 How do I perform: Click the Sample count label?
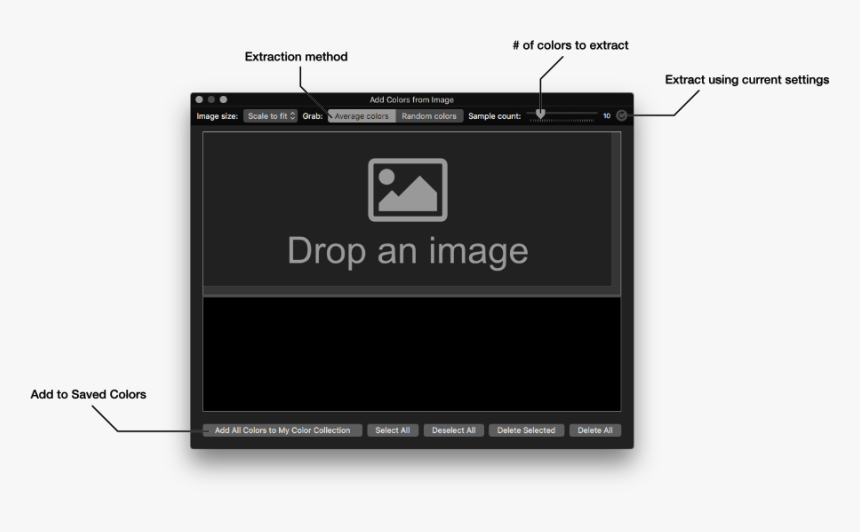tap(494, 116)
